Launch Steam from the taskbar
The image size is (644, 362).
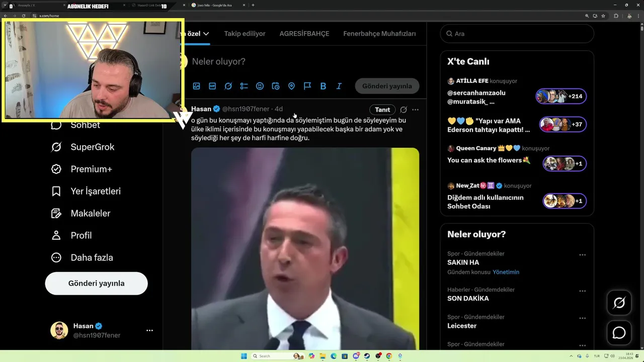367,356
